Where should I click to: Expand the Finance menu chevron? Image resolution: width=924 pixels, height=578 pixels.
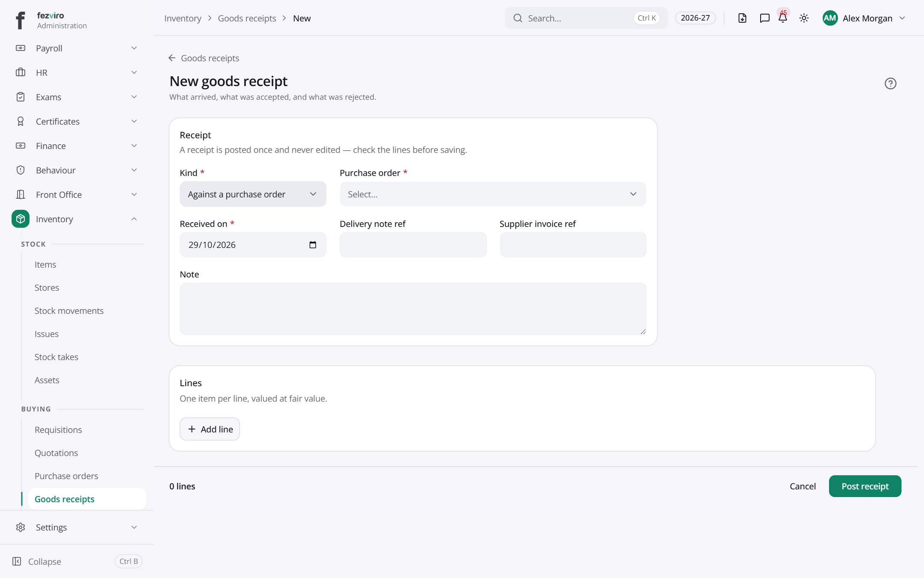point(134,146)
